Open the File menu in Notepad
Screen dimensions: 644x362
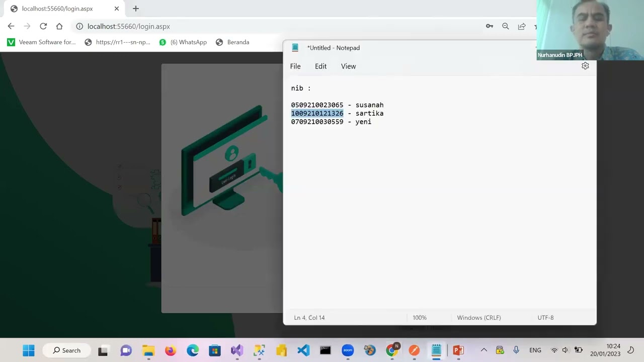295,66
